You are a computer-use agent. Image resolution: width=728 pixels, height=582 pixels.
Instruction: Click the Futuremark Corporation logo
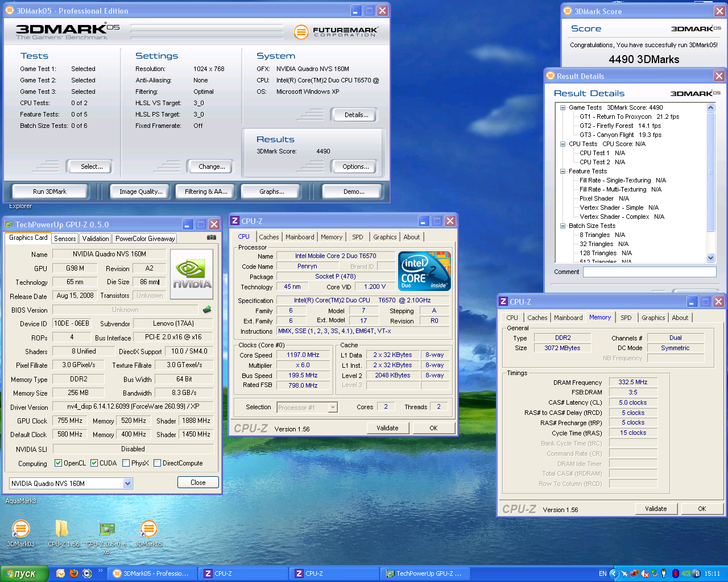336,32
